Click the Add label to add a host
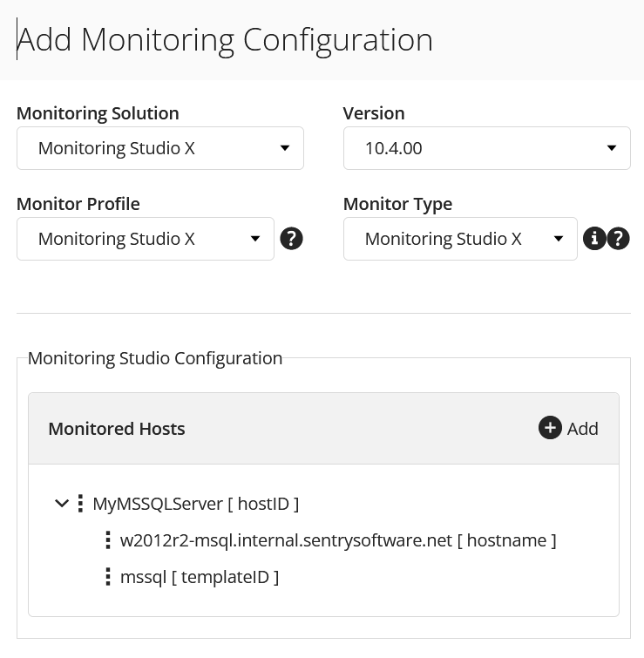Image resolution: width=644 pixels, height=658 pixels. tap(582, 428)
